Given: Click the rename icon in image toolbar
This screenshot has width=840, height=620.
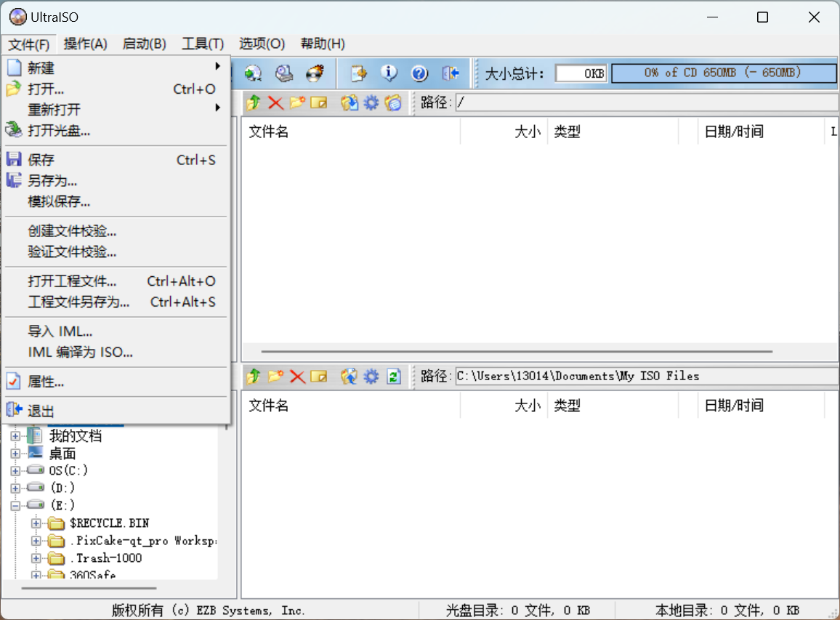Looking at the screenshot, I should pos(319,102).
